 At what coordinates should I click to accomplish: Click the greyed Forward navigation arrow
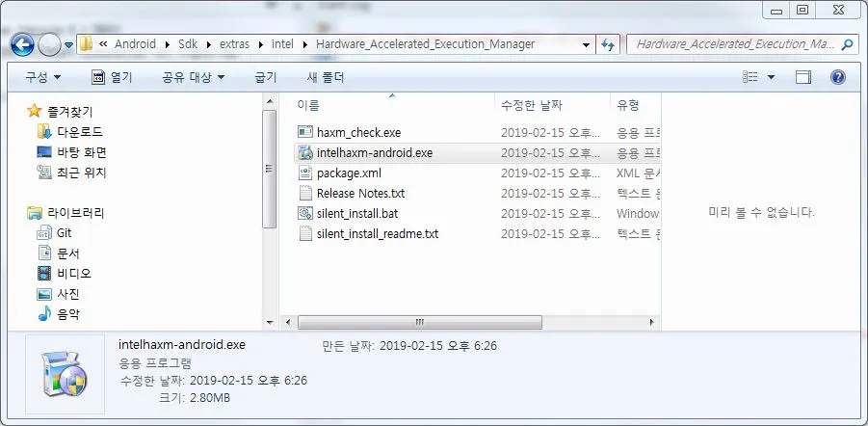tap(49, 45)
